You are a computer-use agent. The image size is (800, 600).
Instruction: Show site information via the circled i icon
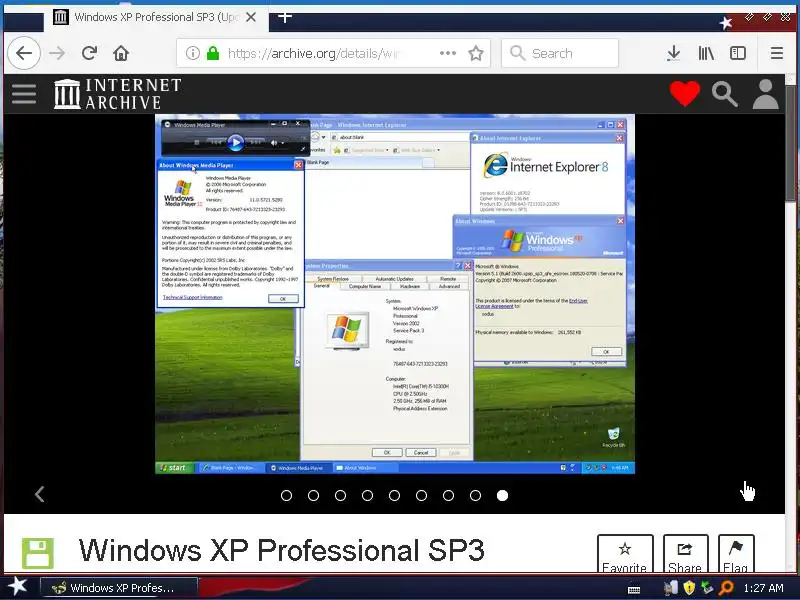tap(192, 53)
